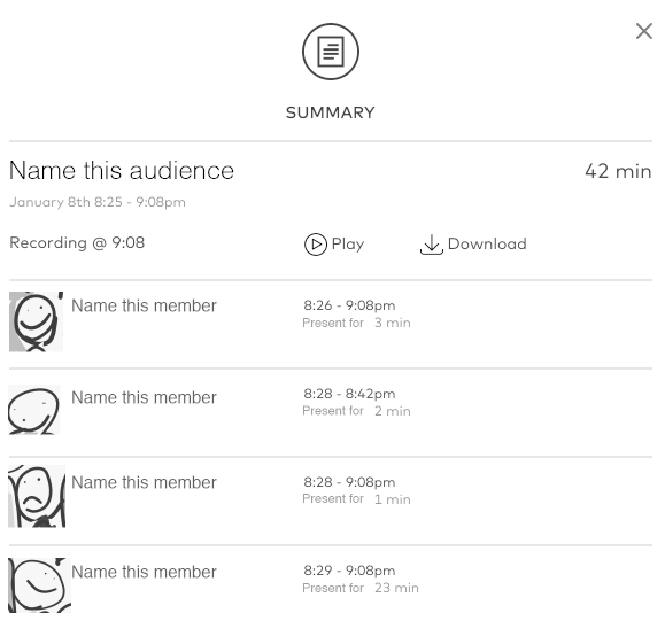Screen dimensions: 665x644
Task: Click the January 8th date range
Action: [x=97, y=203]
